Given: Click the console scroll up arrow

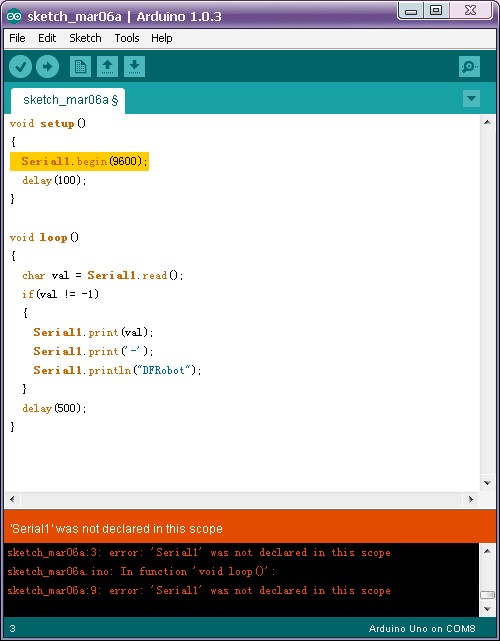Looking at the screenshot, I should click(487, 551).
